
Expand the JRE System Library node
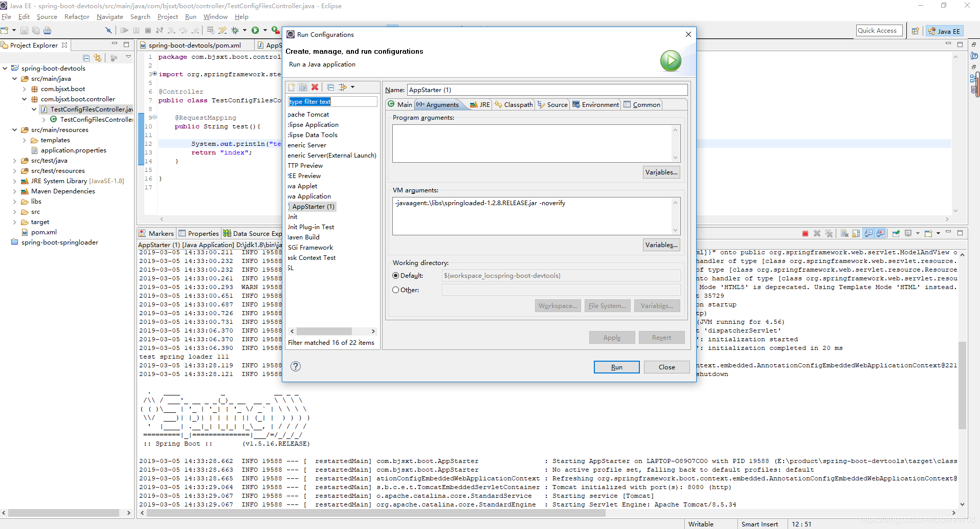pos(15,181)
